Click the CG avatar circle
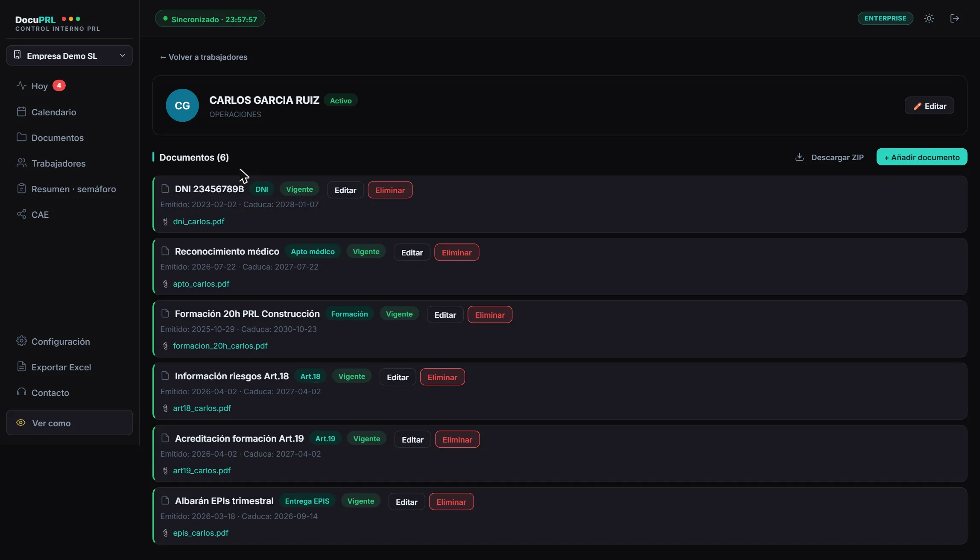The image size is (980, 560). pyautogui.click(x=182, y=106)
